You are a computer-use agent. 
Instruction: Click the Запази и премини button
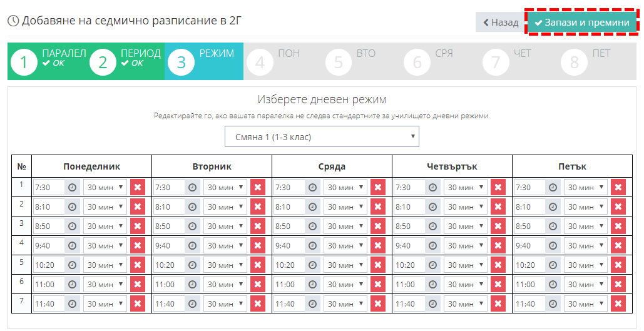(x=581, y=22)
